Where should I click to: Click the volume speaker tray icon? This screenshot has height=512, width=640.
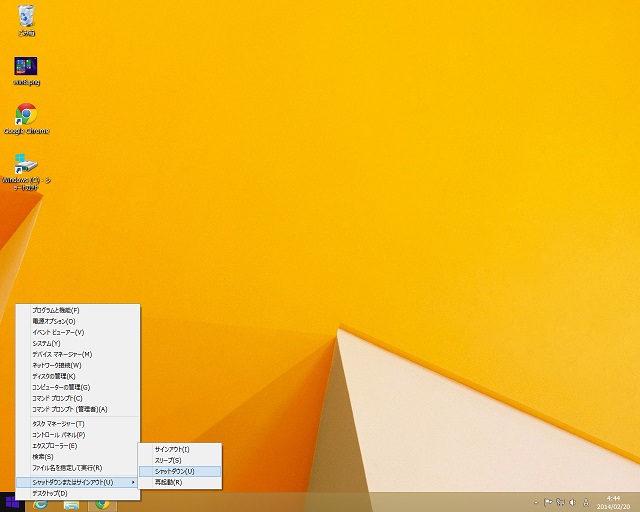573,502
